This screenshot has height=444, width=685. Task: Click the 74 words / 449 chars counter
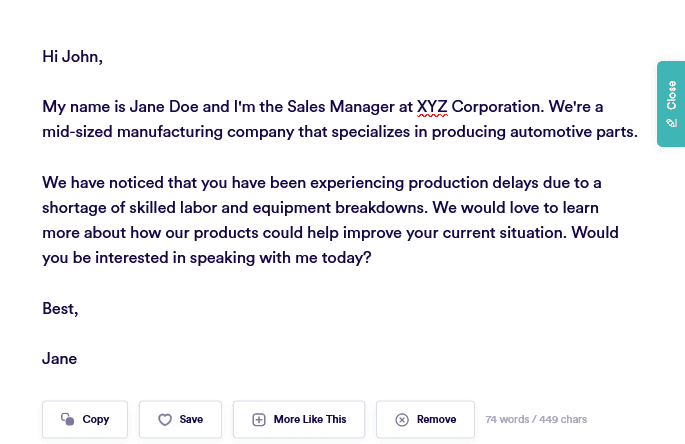[x=536, y=420]
